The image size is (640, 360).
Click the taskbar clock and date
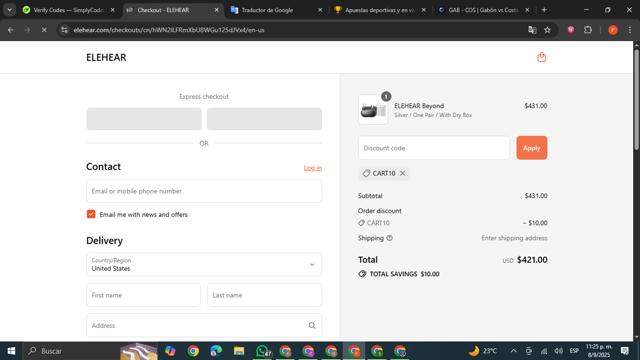tap(599, 351)
